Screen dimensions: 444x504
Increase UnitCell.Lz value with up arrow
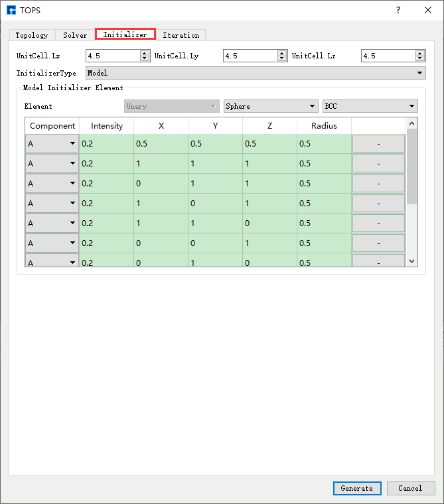pyautogui.click(x=420, y=53)
